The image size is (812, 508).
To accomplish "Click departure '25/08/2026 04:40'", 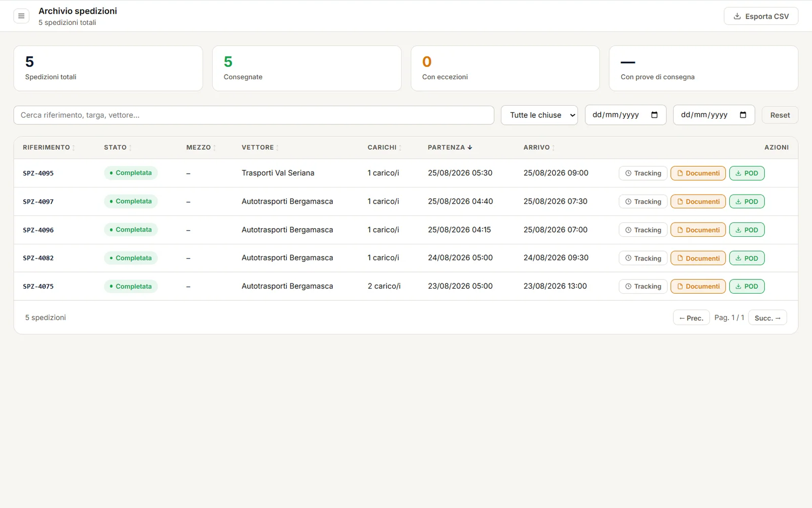I will (460, 201).
